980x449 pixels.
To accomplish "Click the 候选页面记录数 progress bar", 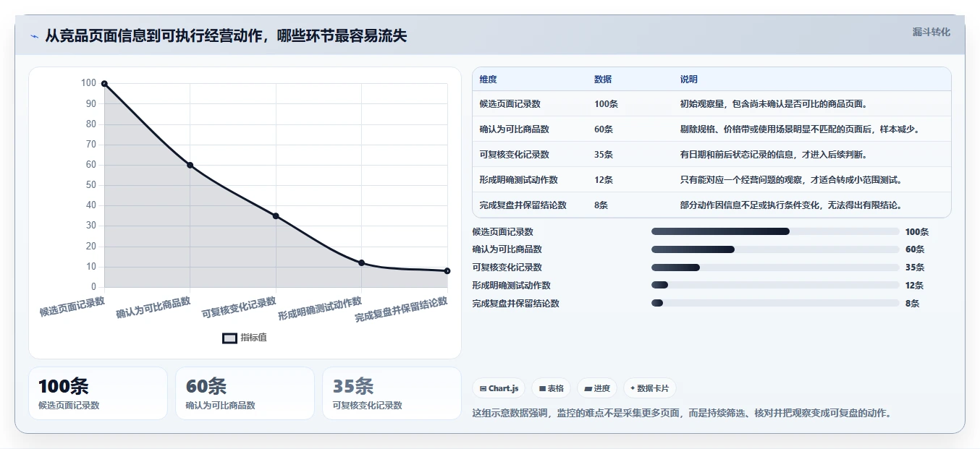I will [775, 231].
